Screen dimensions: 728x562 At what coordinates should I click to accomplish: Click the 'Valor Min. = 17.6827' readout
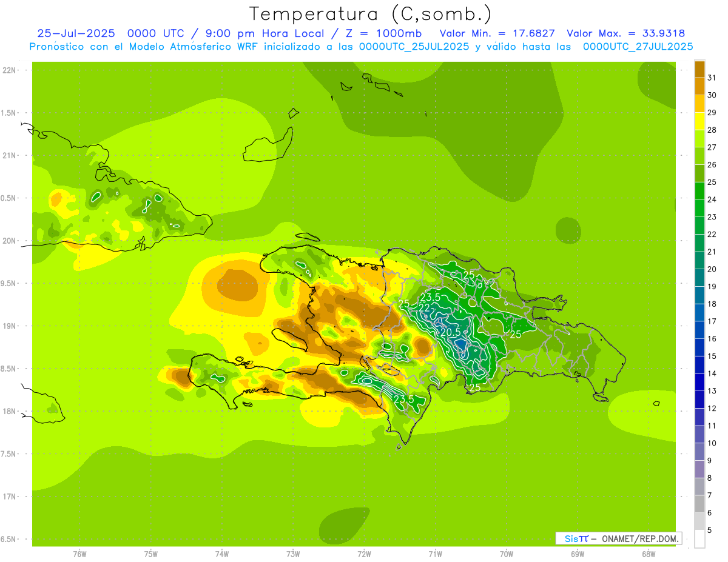click(497, 33)
